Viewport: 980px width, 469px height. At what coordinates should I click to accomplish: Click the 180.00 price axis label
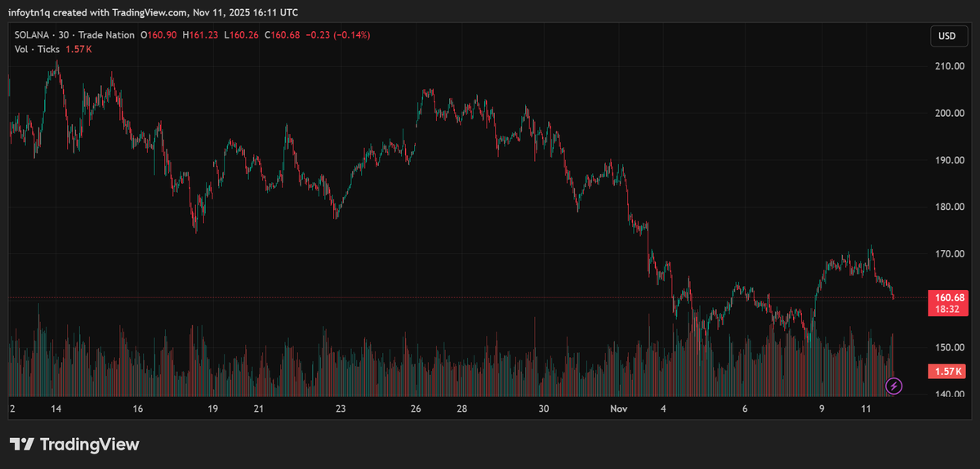[950, 207]
